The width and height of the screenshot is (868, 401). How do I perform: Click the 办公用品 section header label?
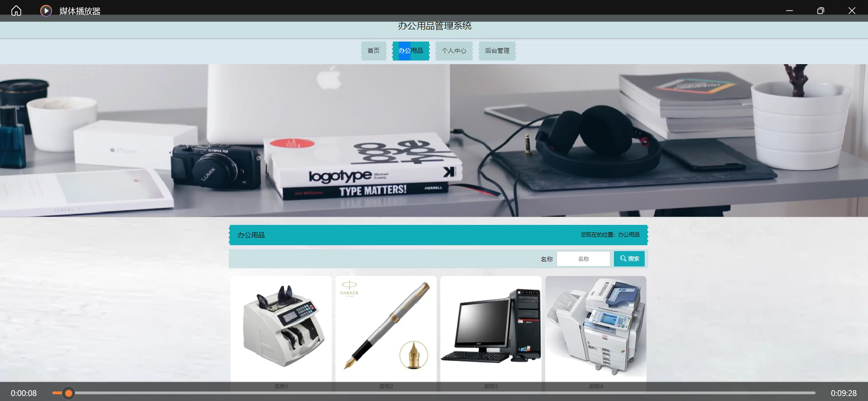(251, 235)
